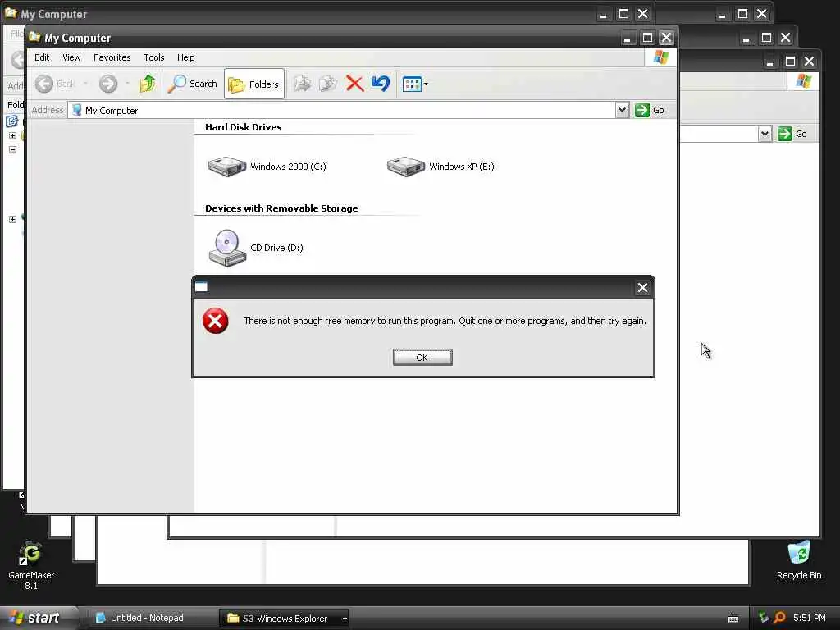Open the Tools menu
Screen dimensions: 840x630
click(153, 57)
